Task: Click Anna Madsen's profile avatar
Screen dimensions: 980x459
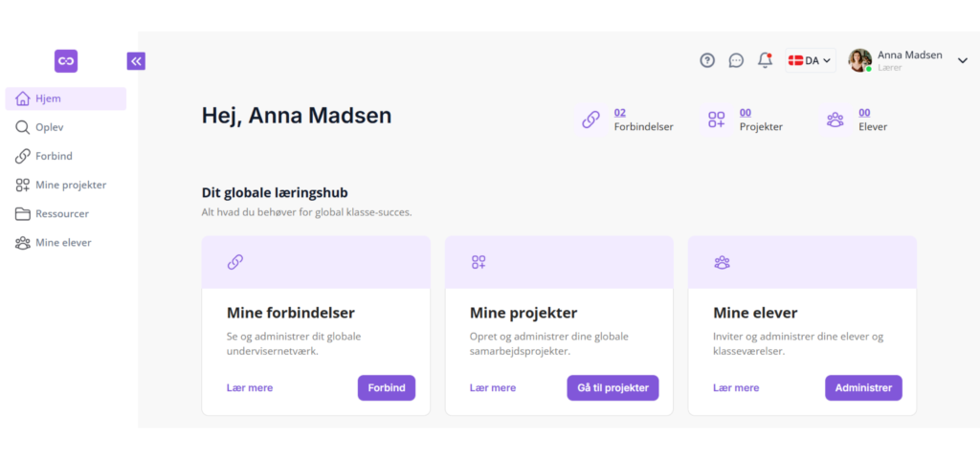Action: [x=859, y=60]
